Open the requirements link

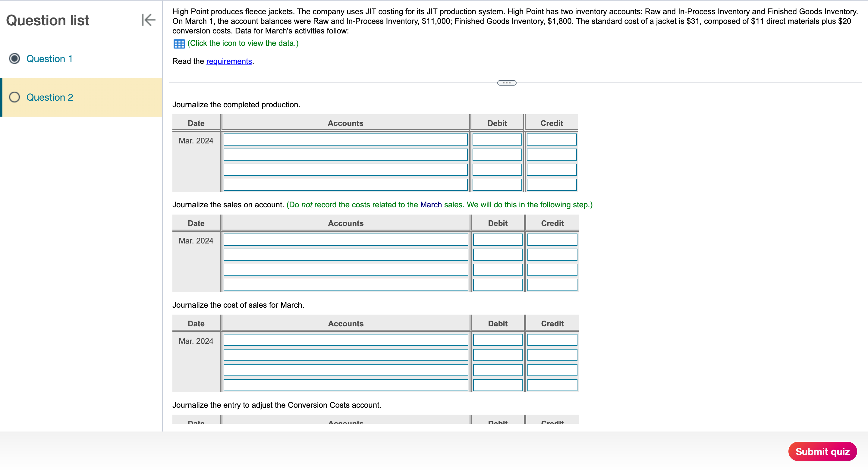coord(229,61)
